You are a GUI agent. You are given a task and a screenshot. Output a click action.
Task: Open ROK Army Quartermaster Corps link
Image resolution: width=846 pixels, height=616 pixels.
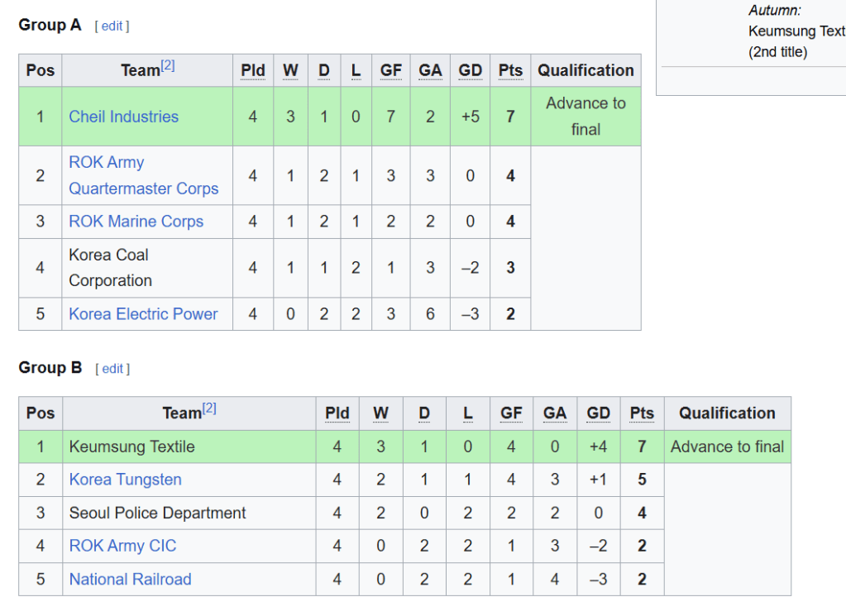pyautogui.click(x=143, y=175)
